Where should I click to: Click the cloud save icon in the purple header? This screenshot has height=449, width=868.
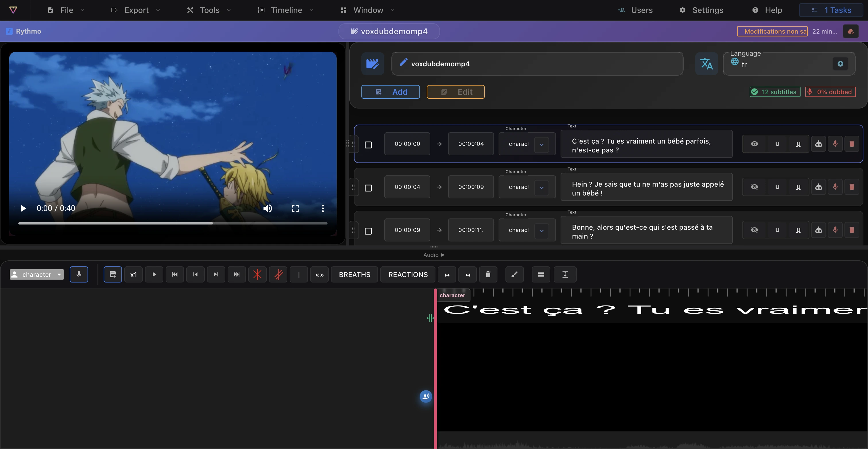851,31
